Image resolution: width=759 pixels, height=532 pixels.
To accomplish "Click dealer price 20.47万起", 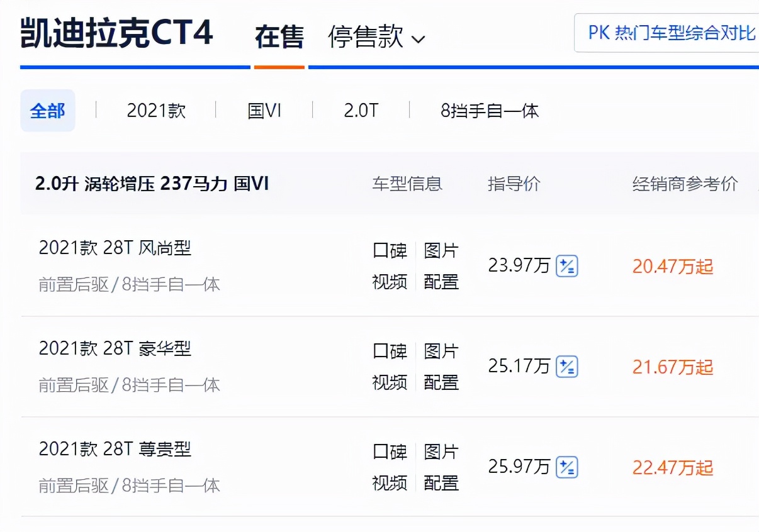I will (673, 267).
